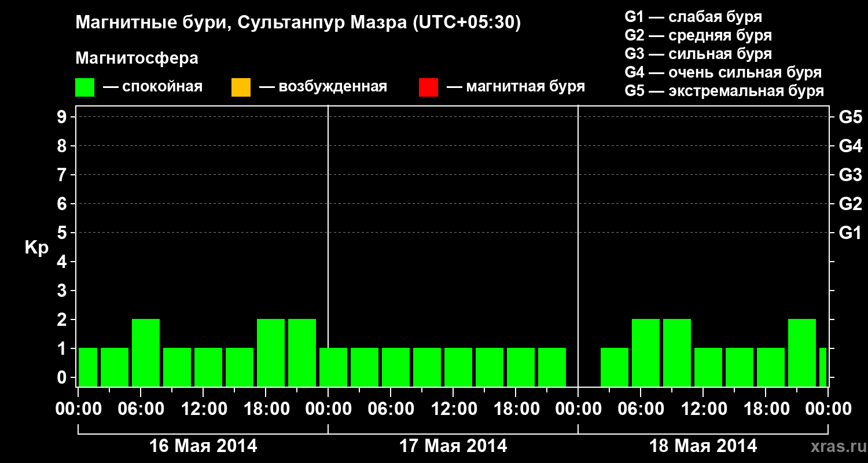Click the '06:00' time label for 18 May
The height and width of the screenshot is (463, 868).
point(641,409)
